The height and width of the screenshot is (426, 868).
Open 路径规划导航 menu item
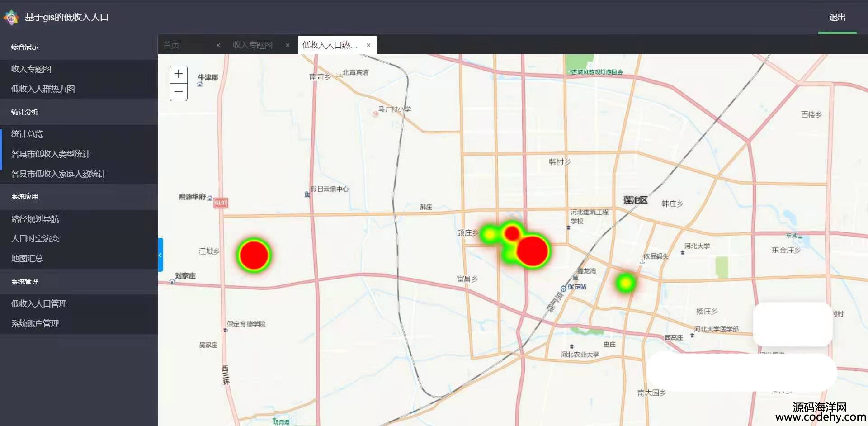click(x=35, y=219)
